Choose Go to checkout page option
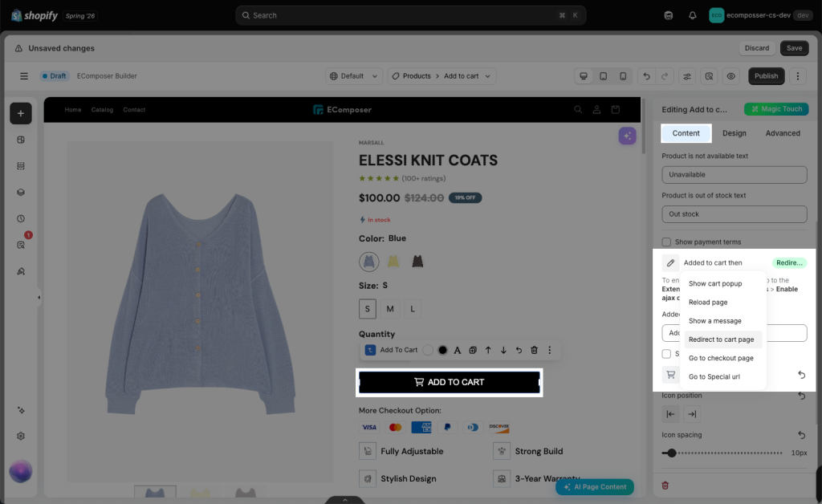This screenshot has width=822, height=504. point(723,358)
